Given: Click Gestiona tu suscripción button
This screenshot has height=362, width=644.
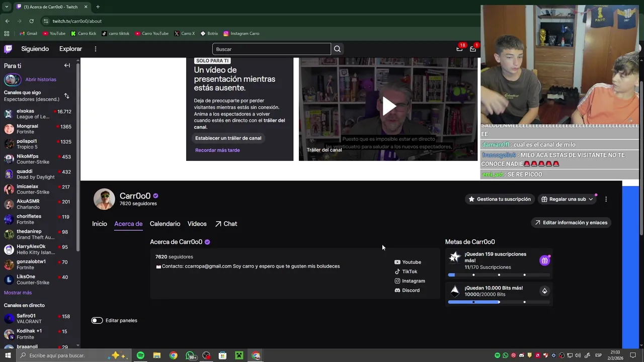Looking at the screenshot, I should [499, 199].
